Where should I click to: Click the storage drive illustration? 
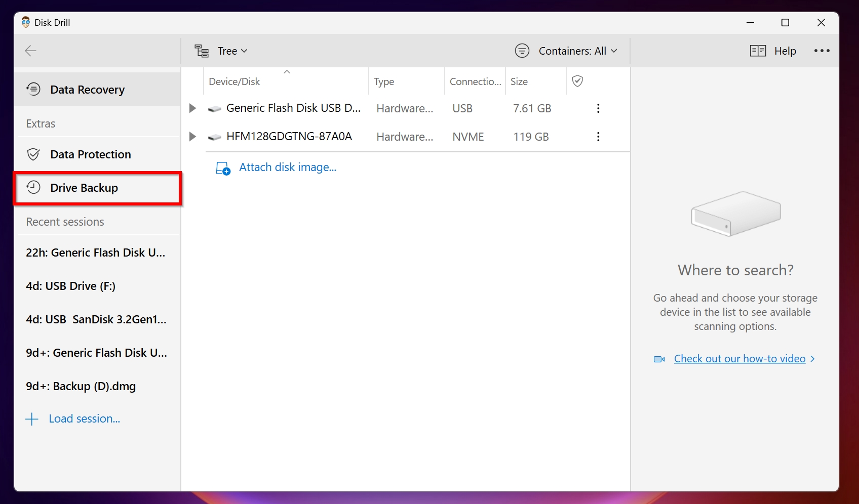coord(736,214)
